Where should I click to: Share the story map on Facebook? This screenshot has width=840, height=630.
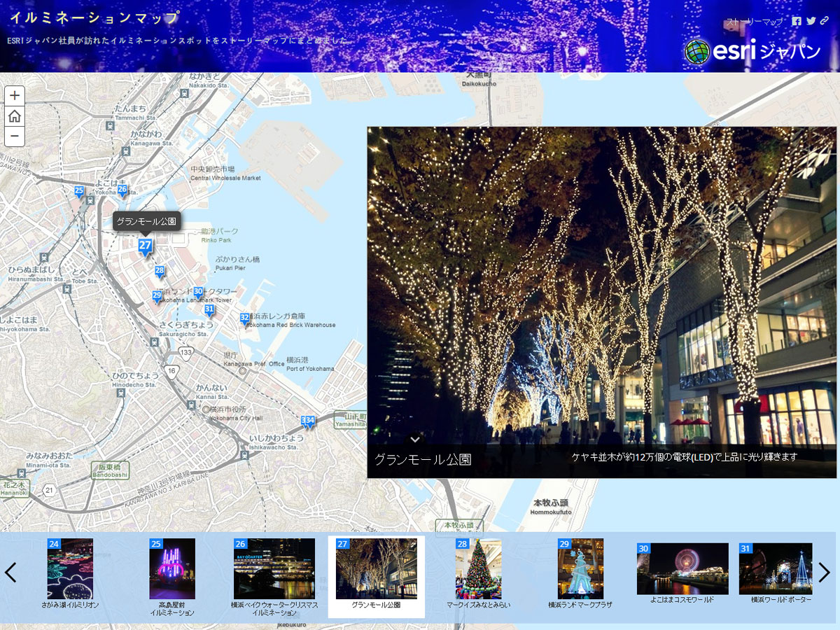797,21
